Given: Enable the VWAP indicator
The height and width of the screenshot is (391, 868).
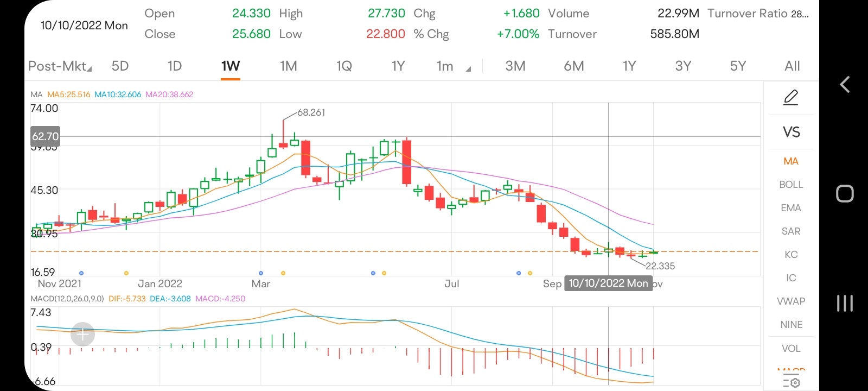Looking at the screenshot, I should (791, 301).
